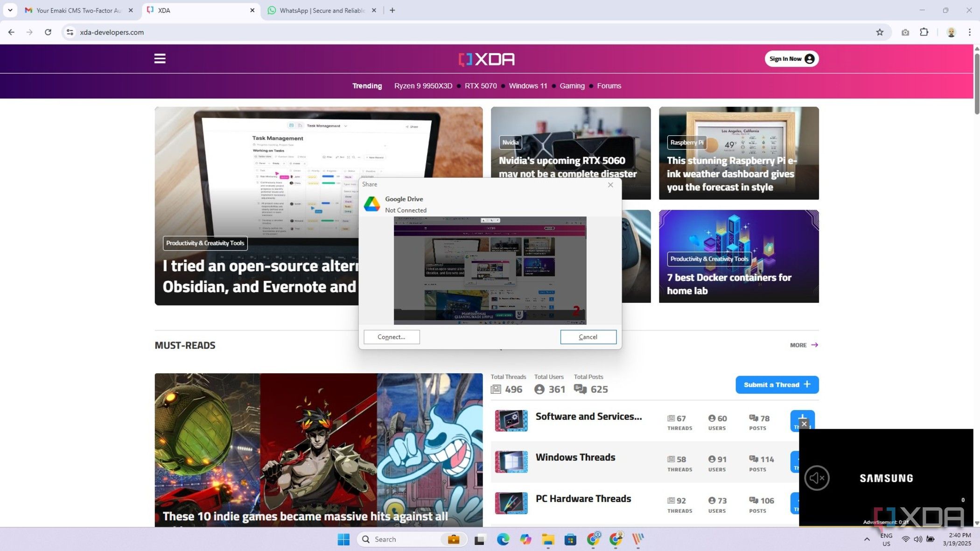
Task: Bookmark this page with the star icon
Action: coord(880,32)
